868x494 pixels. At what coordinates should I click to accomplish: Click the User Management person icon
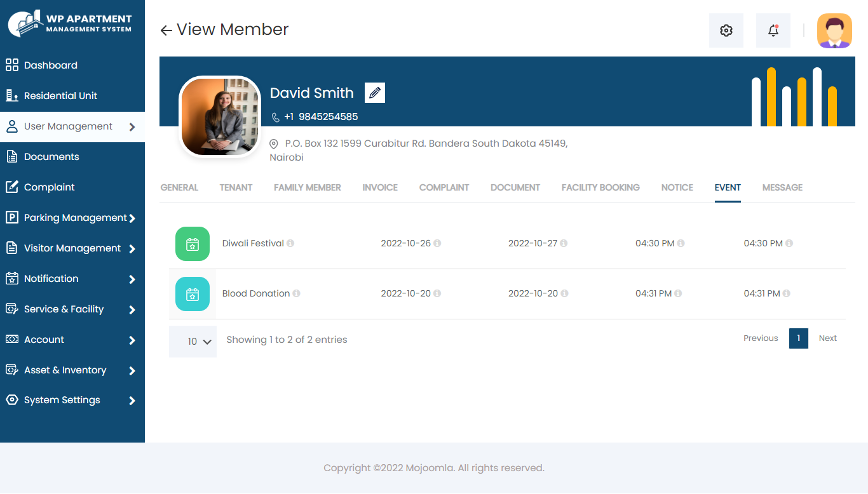tap(11, 126)
